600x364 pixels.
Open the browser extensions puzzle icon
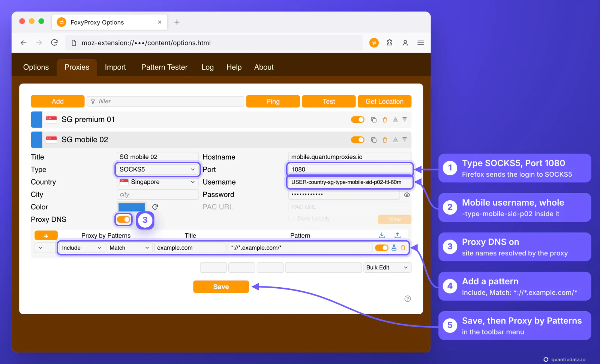tap(390, 43)
